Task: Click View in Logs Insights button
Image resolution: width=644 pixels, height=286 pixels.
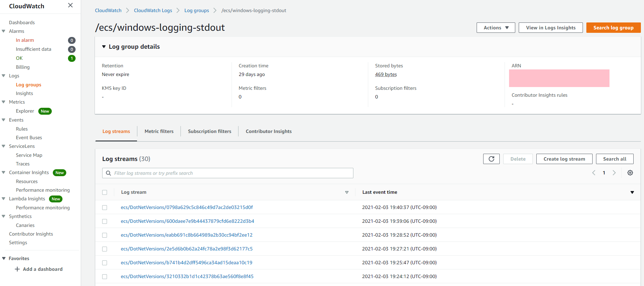Action: pyautogui.click(x=551, y=28)
